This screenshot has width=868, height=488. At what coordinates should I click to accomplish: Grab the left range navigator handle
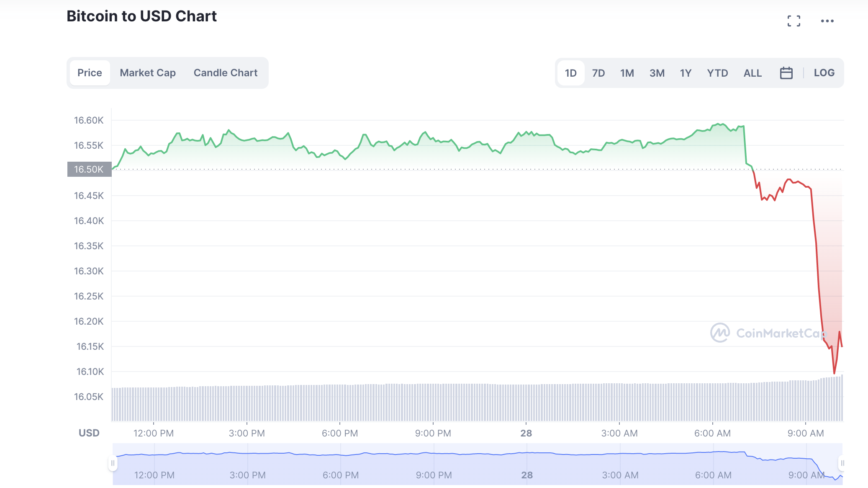[x=113, y=463]
